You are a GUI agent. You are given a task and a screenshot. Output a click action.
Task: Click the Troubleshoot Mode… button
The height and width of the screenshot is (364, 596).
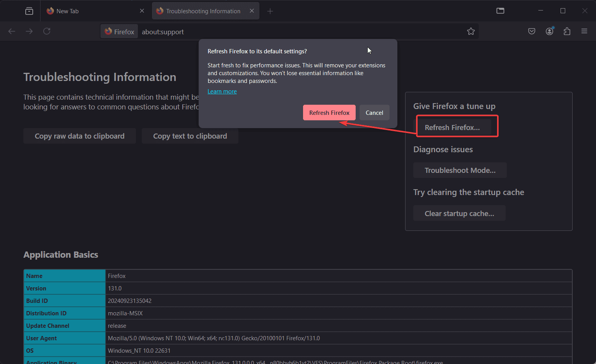(x=460, y=170)
